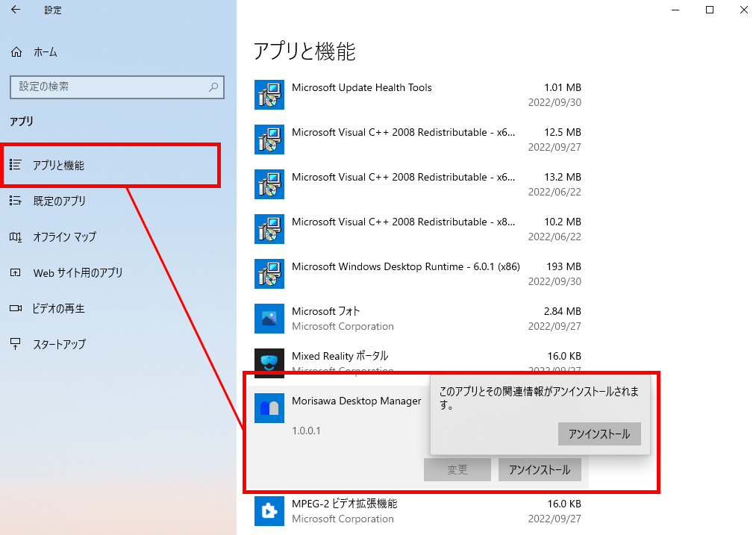Click Windows Desktop Runtime installer icon
Screen dimensions: 756x535
click(x=269, y=274)
